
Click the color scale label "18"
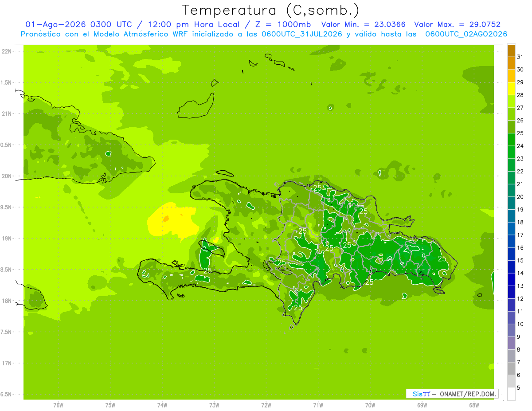[520, 222]
